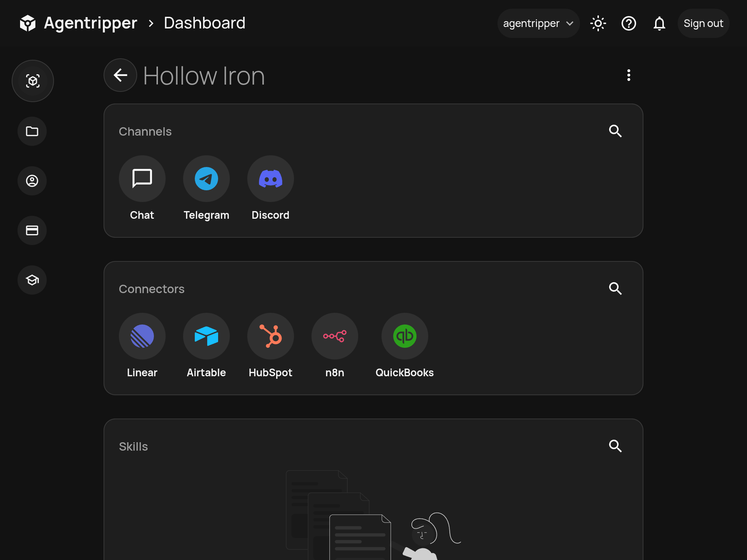Open the three-dot options menu

pyautogui.click(x=628, y=75)
